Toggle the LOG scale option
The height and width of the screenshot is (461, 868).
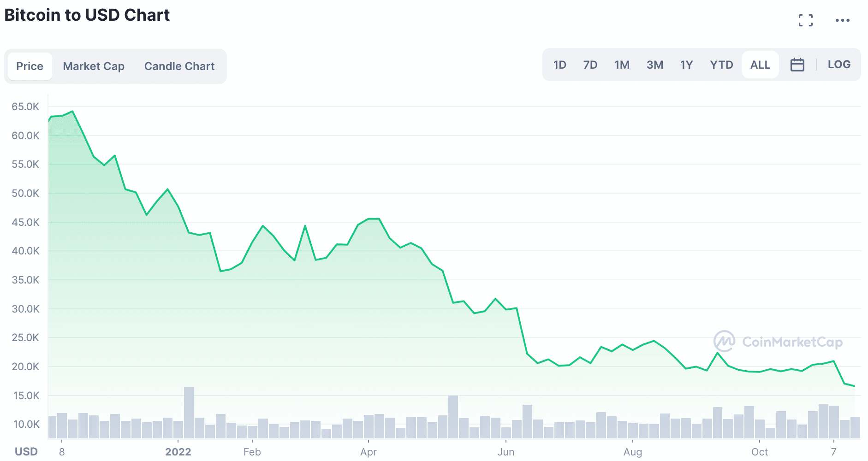click(839, 65)
